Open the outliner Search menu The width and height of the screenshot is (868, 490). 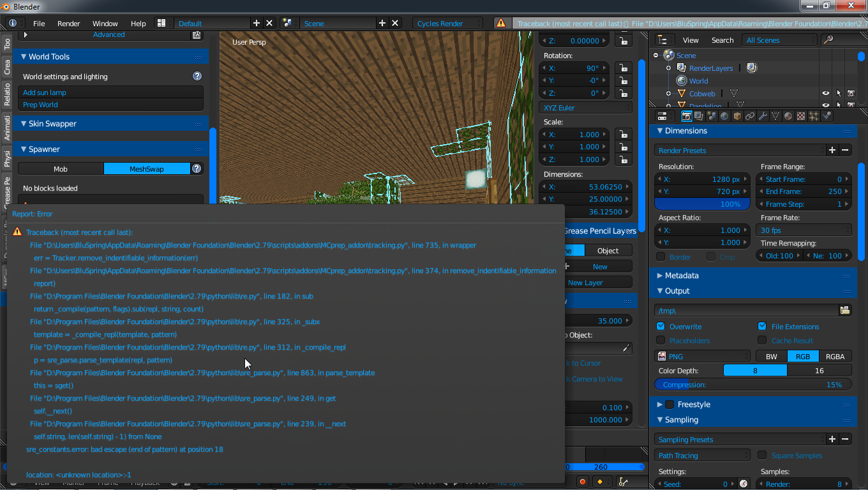coord(722,40)
